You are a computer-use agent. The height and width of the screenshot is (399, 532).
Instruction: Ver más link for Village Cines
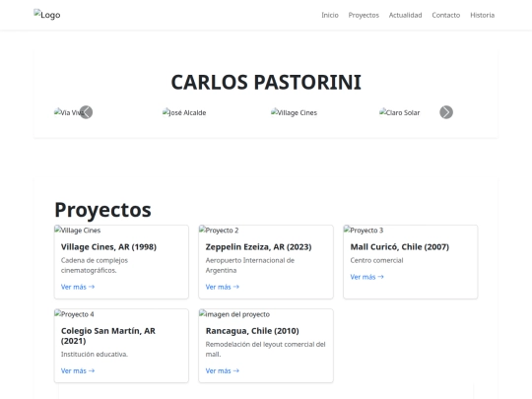click(78, 287)
